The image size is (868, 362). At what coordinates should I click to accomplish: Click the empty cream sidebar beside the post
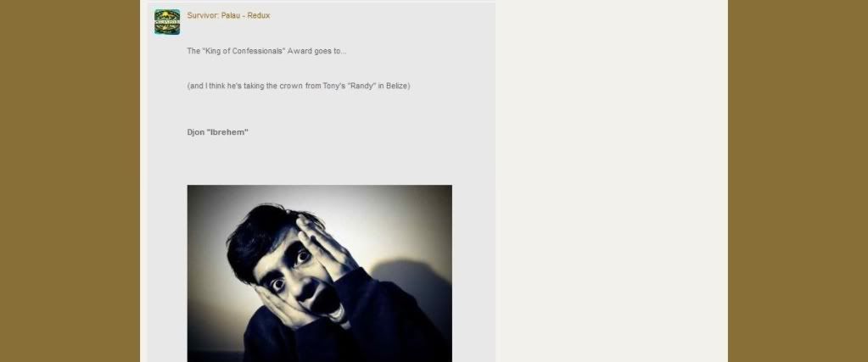(x=612, y=181)
